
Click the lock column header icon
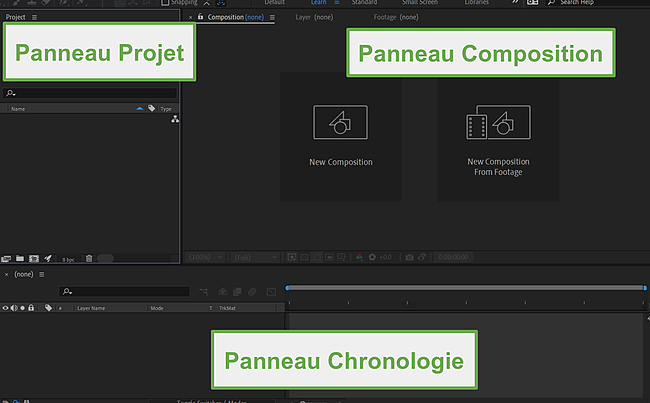pos(31,308)
